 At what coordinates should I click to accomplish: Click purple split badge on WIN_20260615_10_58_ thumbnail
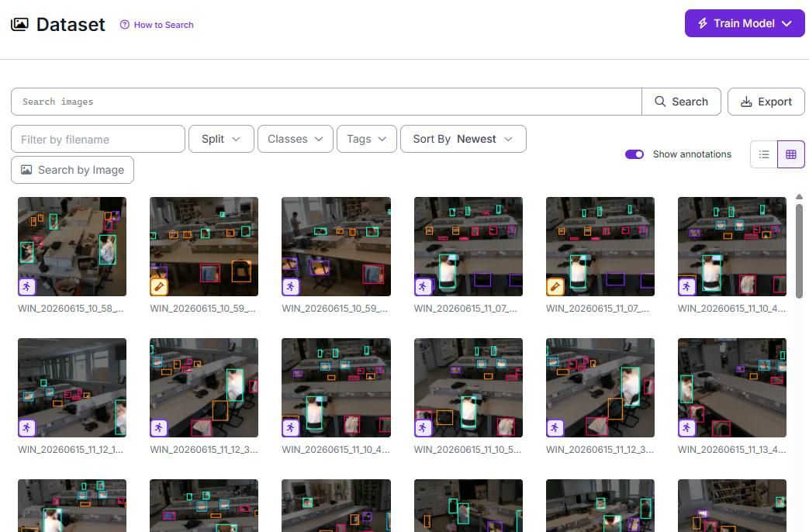pyautogui.click(x=27, y=286)
